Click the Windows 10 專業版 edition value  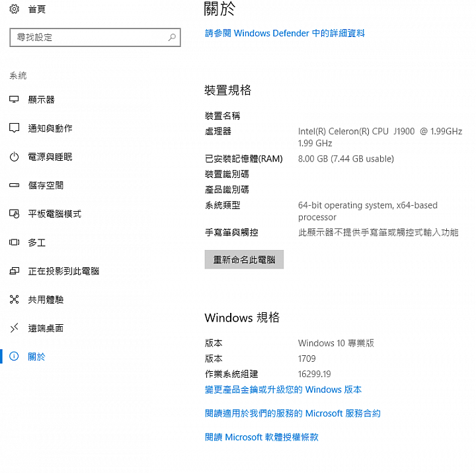(x=336, y=343)
